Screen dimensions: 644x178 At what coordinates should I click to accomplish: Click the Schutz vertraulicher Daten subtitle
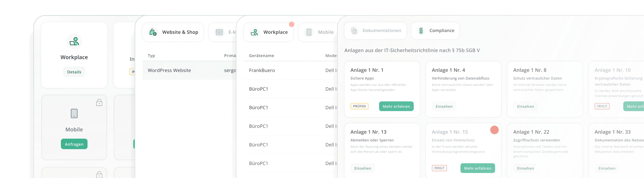[x=537, y=78]
